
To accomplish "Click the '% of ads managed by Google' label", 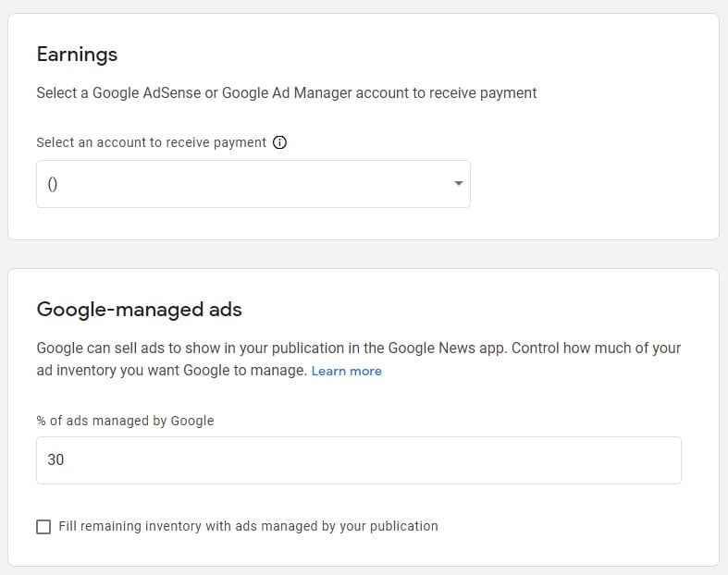I will 126,421.
